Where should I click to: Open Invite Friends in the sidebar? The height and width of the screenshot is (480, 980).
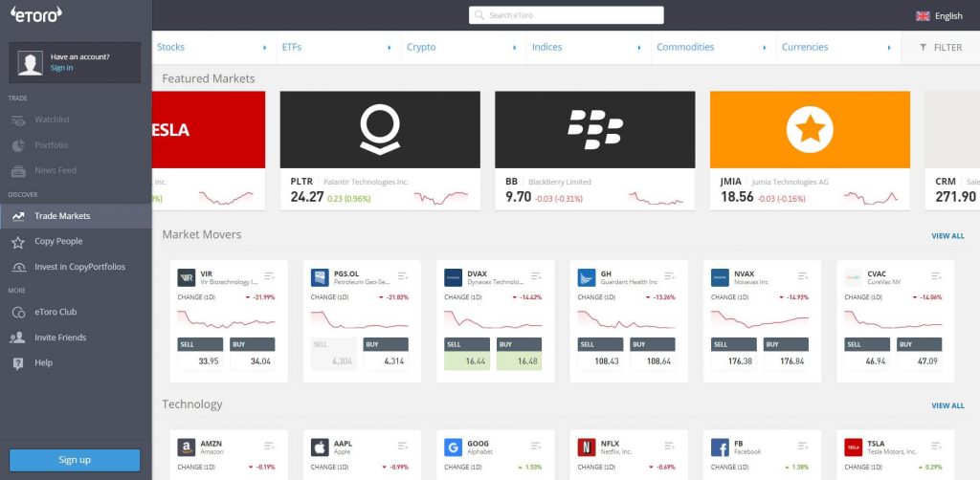[60, 338]
